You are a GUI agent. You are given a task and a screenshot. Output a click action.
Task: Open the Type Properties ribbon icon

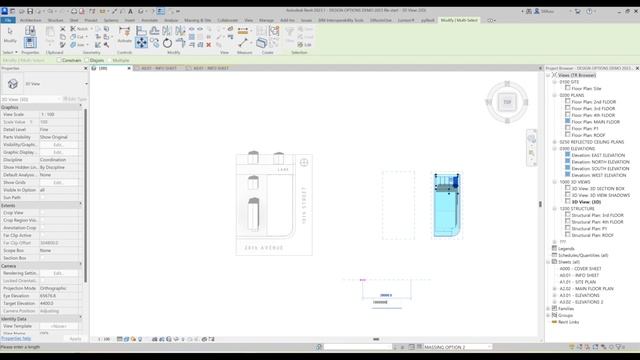click(x=30, y=31)
